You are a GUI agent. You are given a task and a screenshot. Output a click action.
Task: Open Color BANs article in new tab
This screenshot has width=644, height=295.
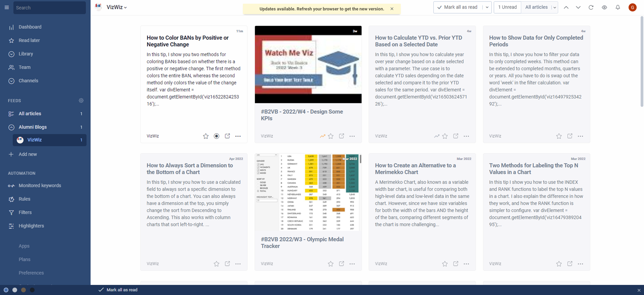coord(227,136)
